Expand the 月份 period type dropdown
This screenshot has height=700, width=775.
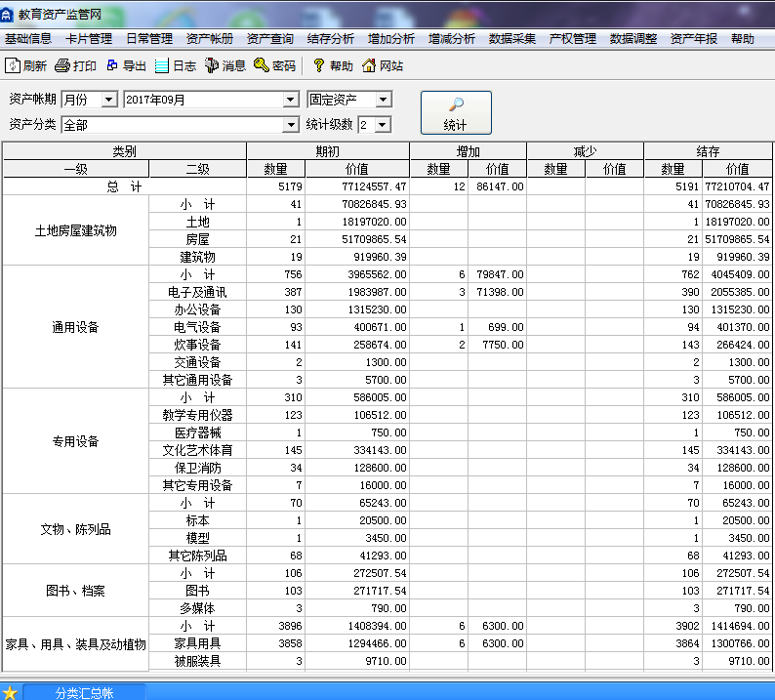click(108, 100)
